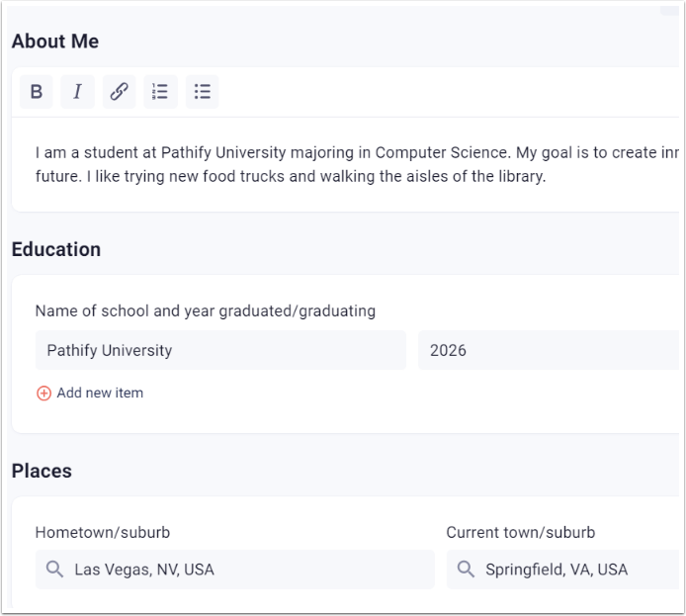
Task: Click the magnifier icon in Hometown field
Action: click(x=54, y=570)
